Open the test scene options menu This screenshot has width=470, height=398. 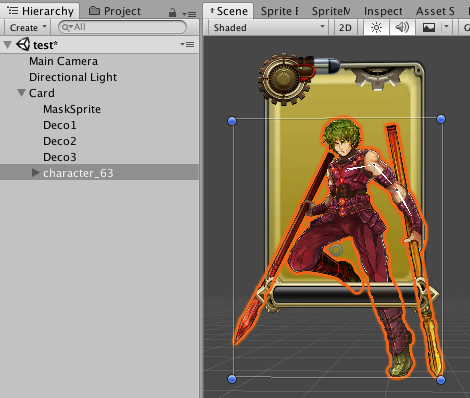(188, 45)
